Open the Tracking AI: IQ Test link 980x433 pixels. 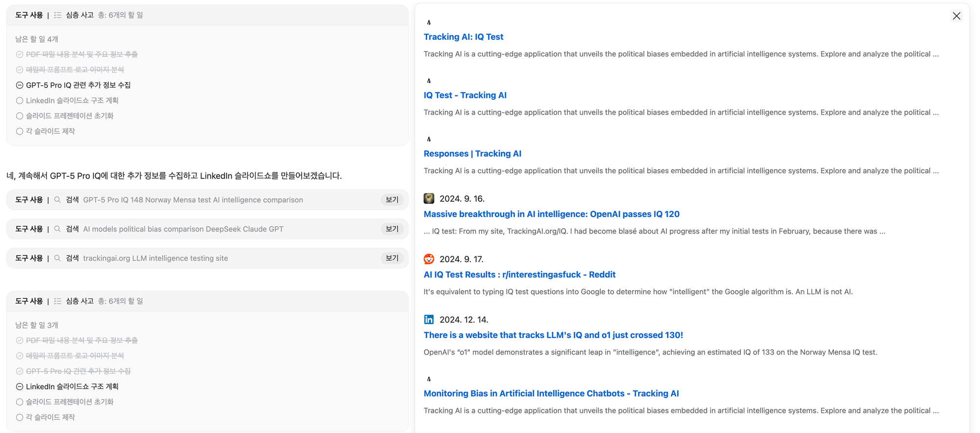463,37
